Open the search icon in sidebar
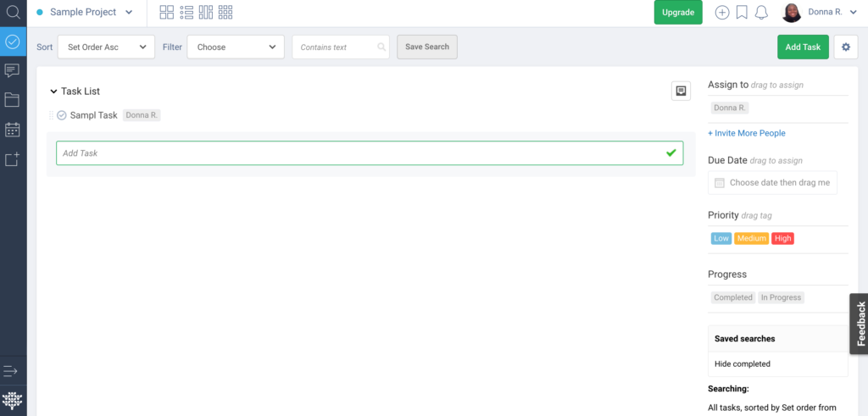This screenshot has height=416, width=868. pos(13,12)
